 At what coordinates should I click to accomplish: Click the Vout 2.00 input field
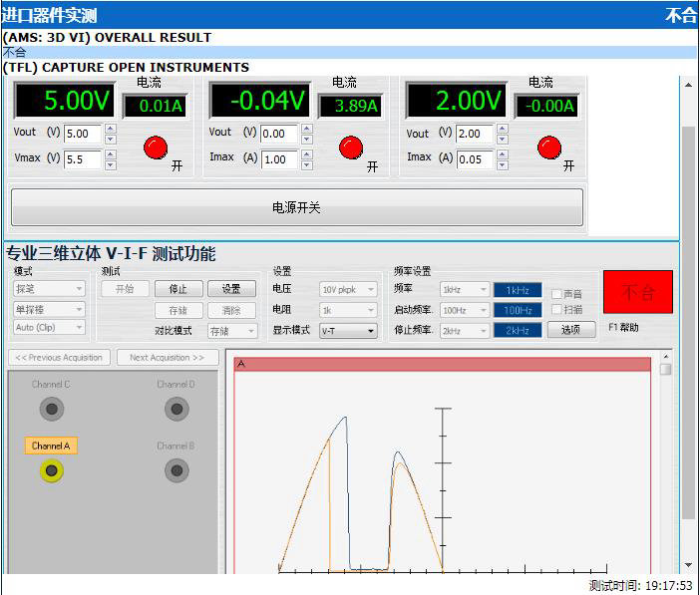click(475, 134)
